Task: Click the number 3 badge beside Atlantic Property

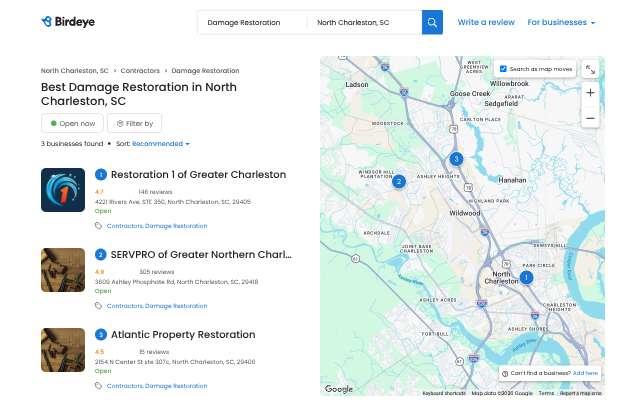Action: [101, 335]
